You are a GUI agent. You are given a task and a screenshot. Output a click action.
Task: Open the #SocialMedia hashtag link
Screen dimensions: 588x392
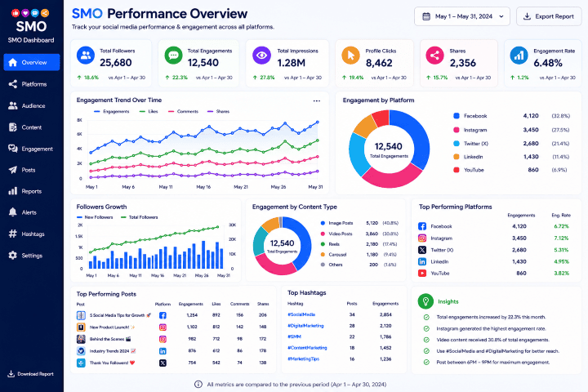tap(301, 314)
